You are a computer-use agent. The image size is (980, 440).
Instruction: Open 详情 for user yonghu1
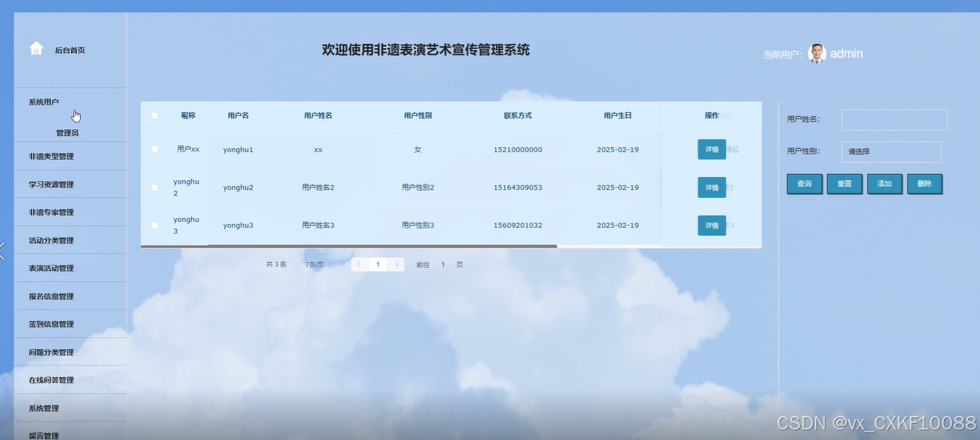tap(712, 149)
